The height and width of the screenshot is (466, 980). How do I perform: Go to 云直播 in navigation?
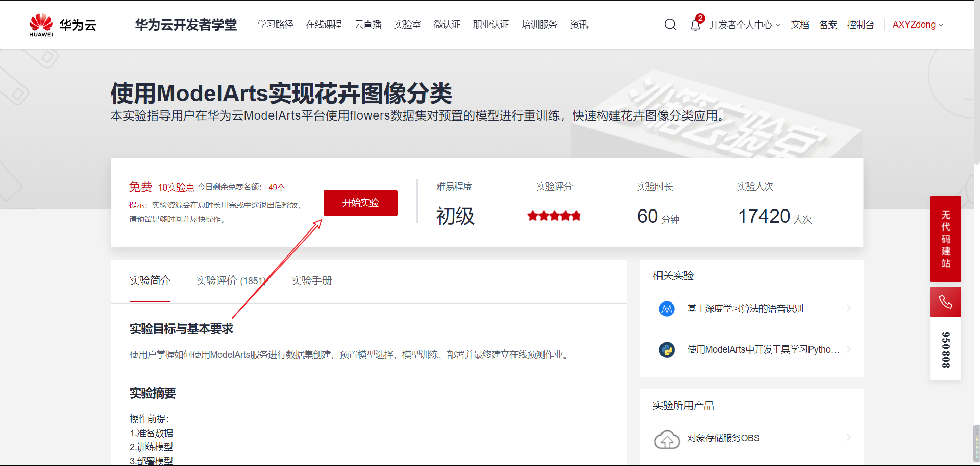pos(368,25)
